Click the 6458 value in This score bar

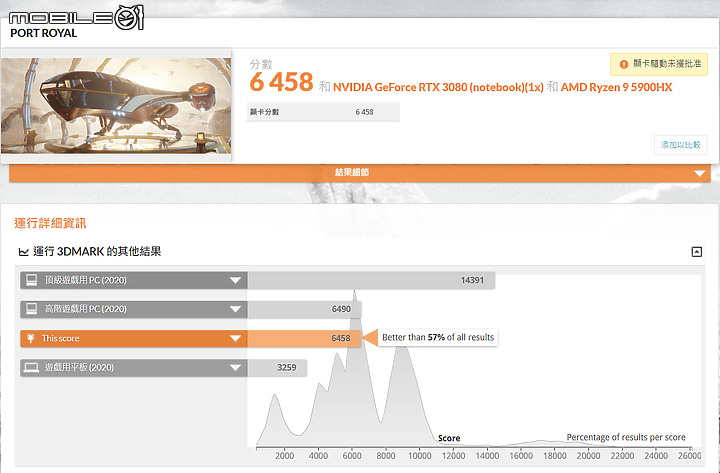(x=341, y=338)
